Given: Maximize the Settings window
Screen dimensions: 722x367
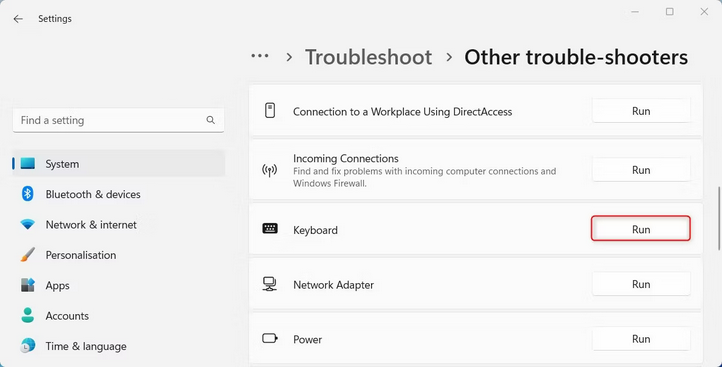Looking at the screenshot, I should click(x=670, y=12).
